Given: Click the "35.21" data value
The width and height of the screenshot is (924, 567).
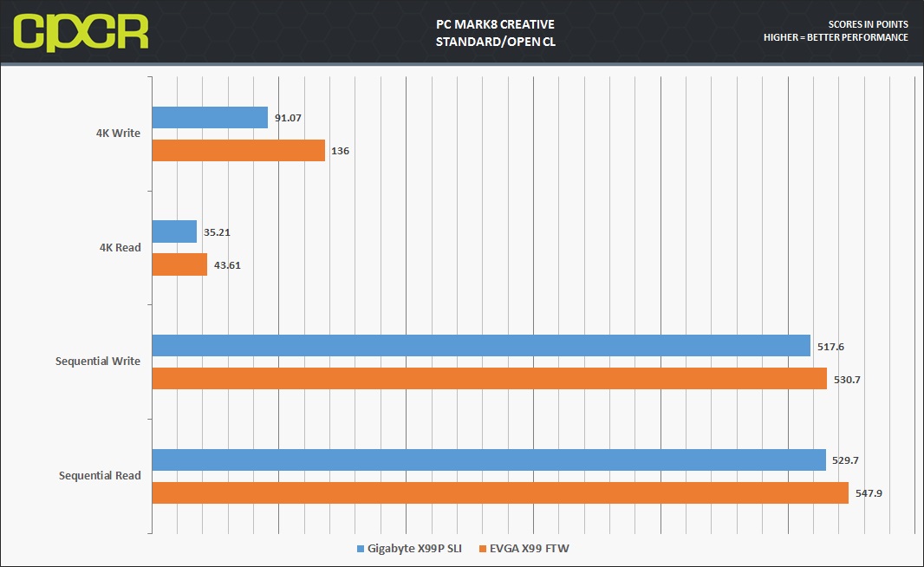Looking at the screenshot, I should coord(217,232).
